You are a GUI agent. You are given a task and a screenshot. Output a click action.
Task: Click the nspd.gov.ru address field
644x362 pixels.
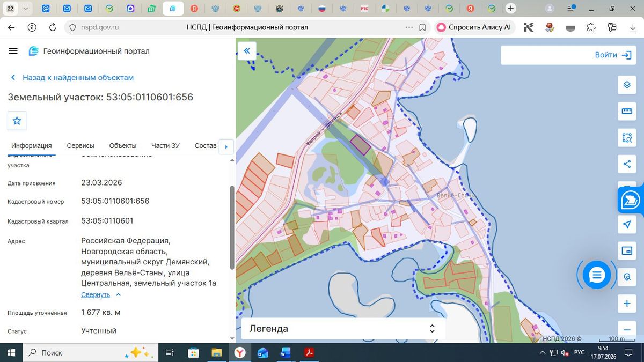[101, 27]
